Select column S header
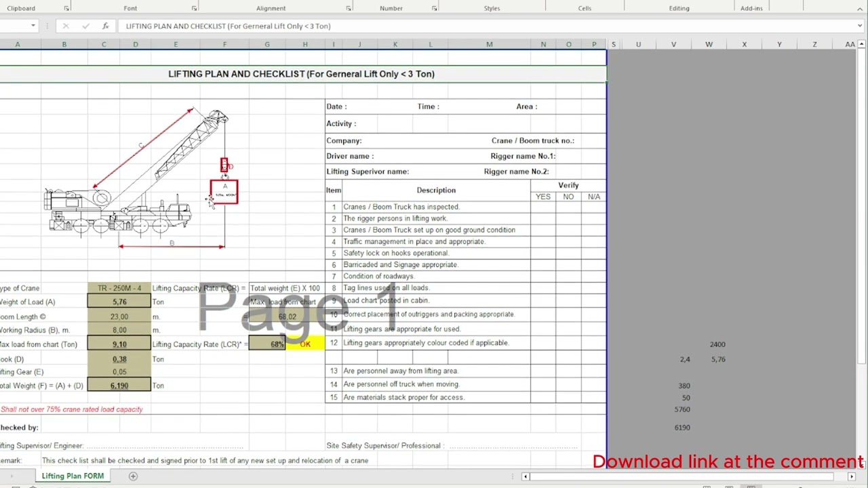 (x=614, y=44)
